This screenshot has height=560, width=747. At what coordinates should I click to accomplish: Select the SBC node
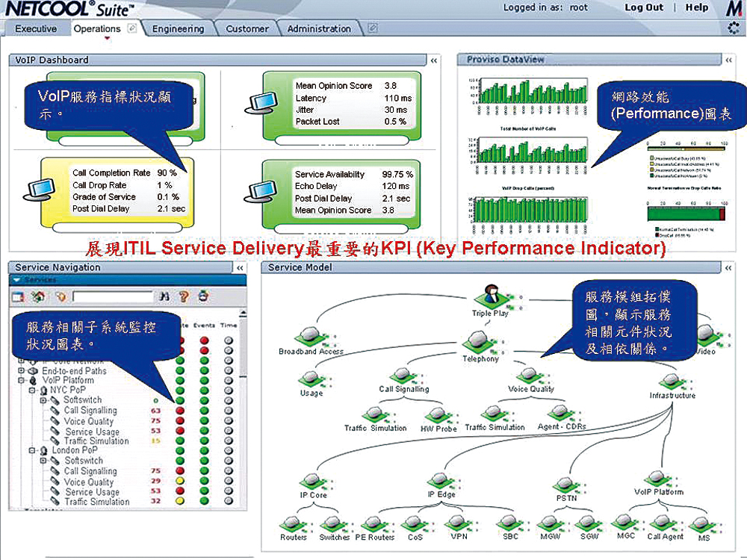[x=509, y=528]
